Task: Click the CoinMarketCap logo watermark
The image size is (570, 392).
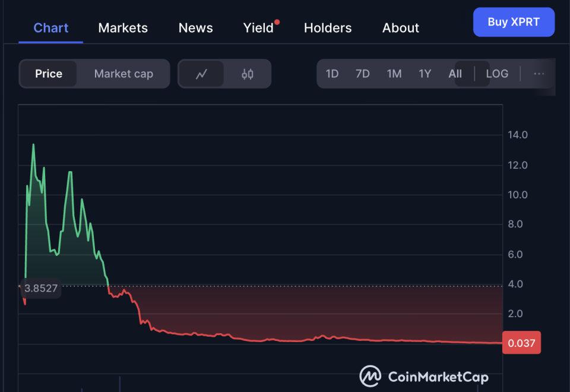Action: (424, 377)
